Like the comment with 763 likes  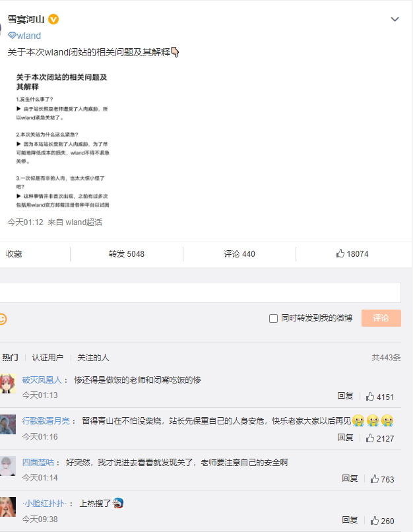coord(382,479)
